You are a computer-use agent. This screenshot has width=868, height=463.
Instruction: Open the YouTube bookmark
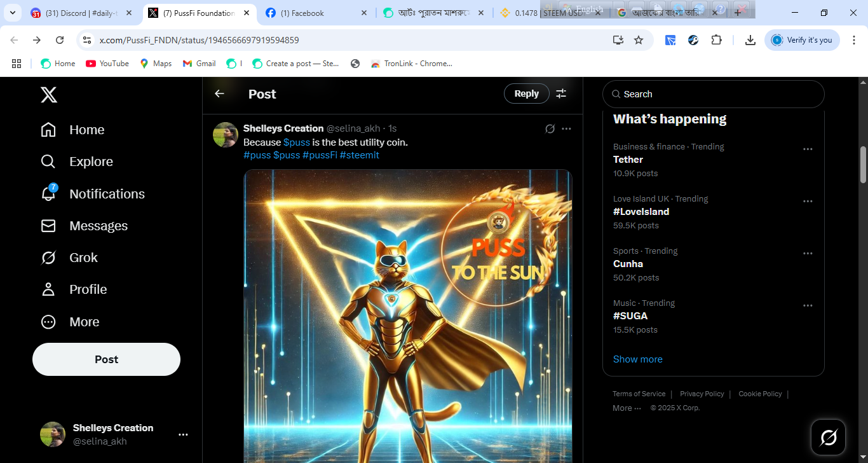tap(107, 64)
